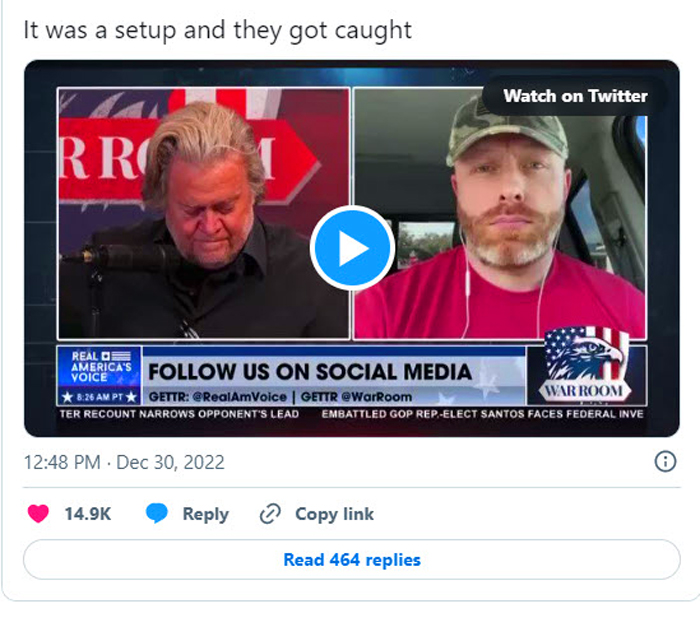Click the right video panel guest
The image size is (700, 627).
coord(500,213)
